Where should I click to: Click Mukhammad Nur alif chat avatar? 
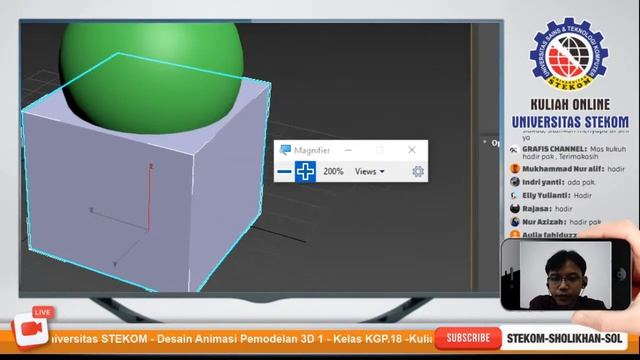(515, 169)
